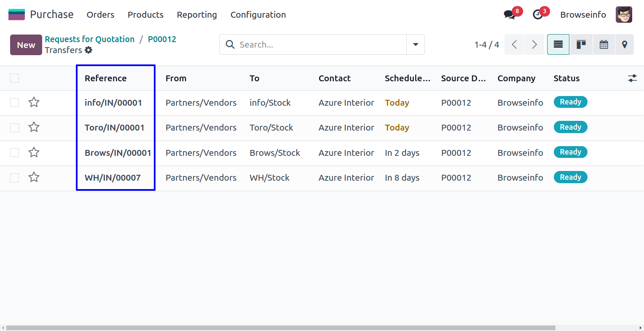Open the Orders menu

[x=100, y=15]
